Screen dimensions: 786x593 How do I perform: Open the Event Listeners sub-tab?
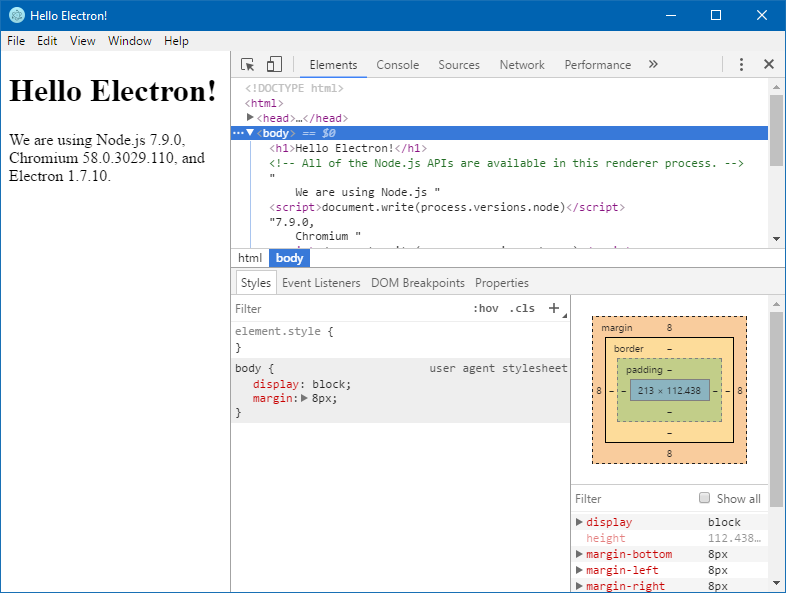[321, 283]
